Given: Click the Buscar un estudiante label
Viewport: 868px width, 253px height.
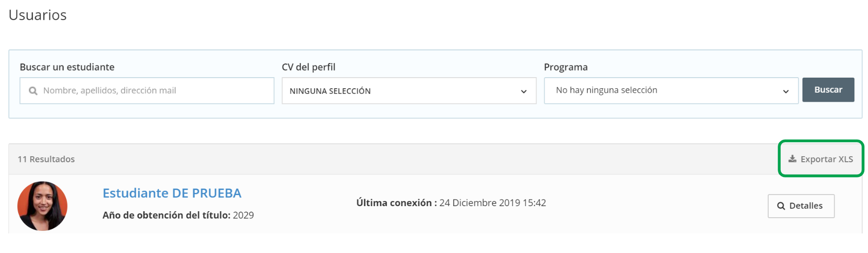Looking at the screenshot, I should click(67, 67).
